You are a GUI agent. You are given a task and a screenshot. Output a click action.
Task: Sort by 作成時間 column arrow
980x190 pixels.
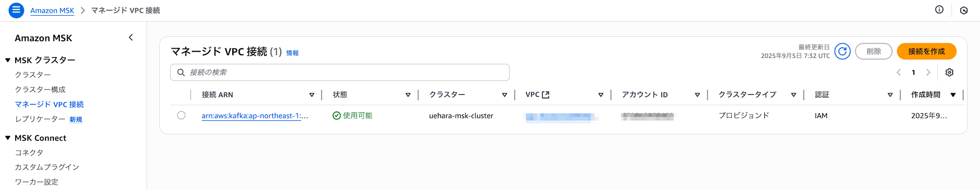(x=953, y=95)
